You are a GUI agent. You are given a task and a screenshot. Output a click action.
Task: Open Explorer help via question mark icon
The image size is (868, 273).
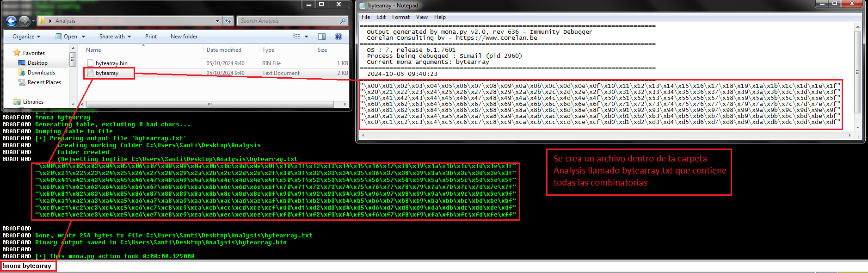(339, 37)
